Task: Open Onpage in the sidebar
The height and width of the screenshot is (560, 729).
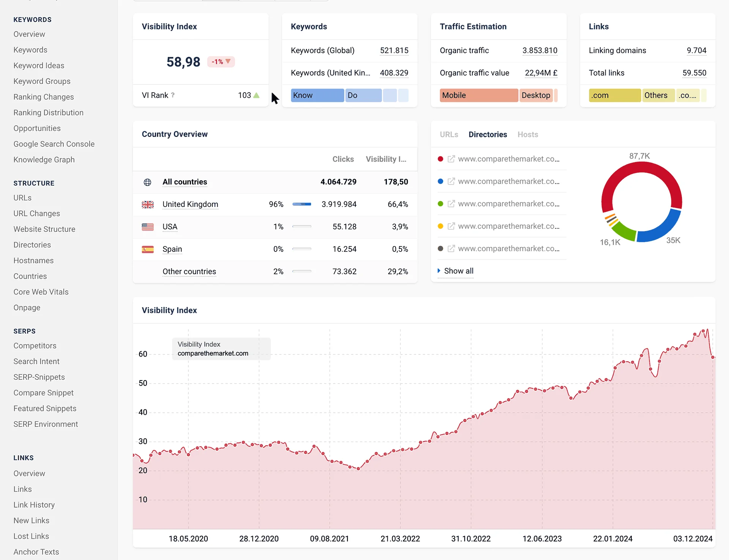Action: (27, 308)
